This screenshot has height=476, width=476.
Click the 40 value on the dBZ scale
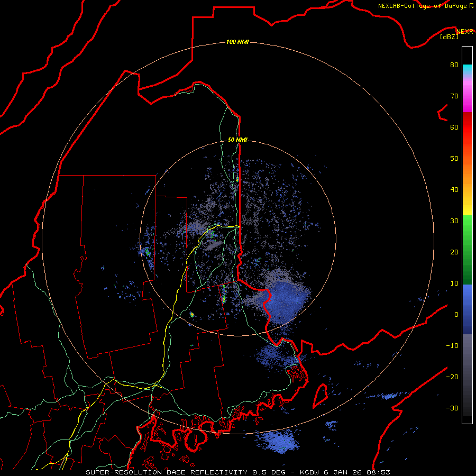[454, 190]
